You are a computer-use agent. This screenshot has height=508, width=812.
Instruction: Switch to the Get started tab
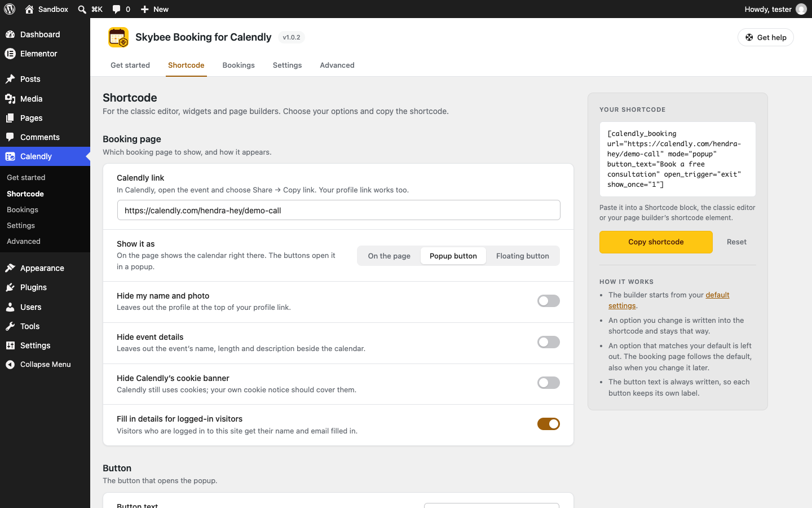[x=130, y=65]
